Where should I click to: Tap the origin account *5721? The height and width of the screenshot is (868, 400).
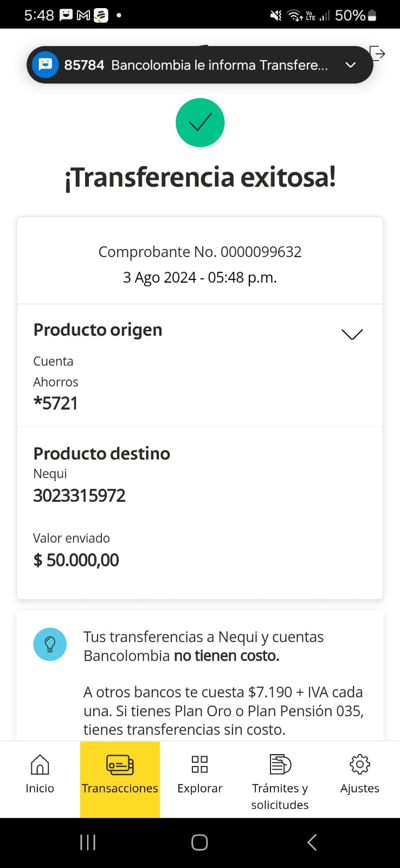tap(55, 403)
